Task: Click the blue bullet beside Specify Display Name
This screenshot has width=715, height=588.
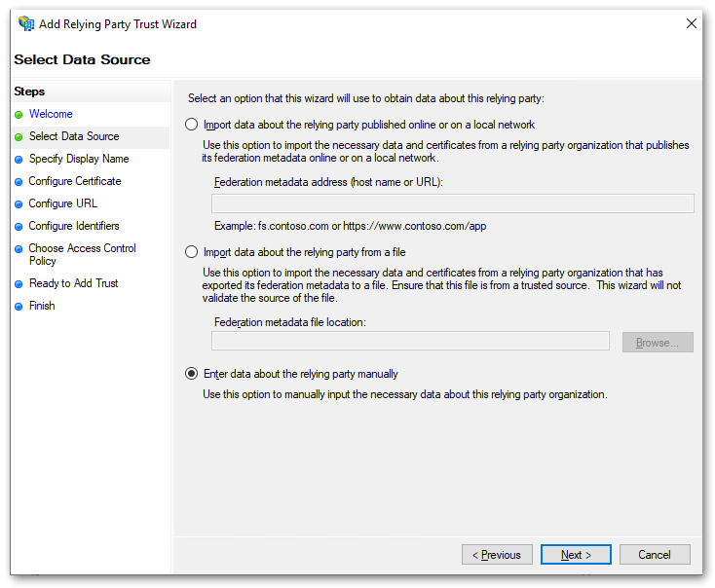Action: click(x=19, y=160)
